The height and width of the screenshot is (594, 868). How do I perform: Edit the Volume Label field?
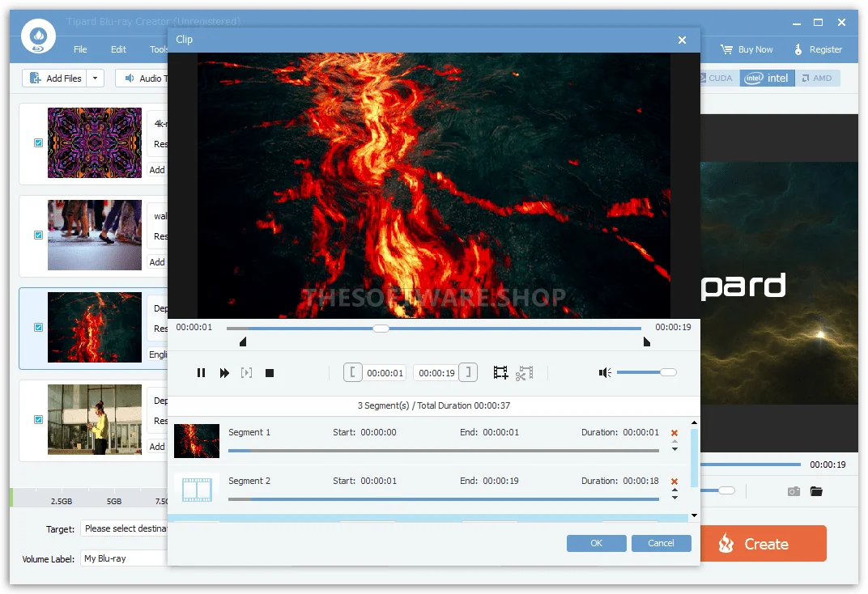[125, 558]
